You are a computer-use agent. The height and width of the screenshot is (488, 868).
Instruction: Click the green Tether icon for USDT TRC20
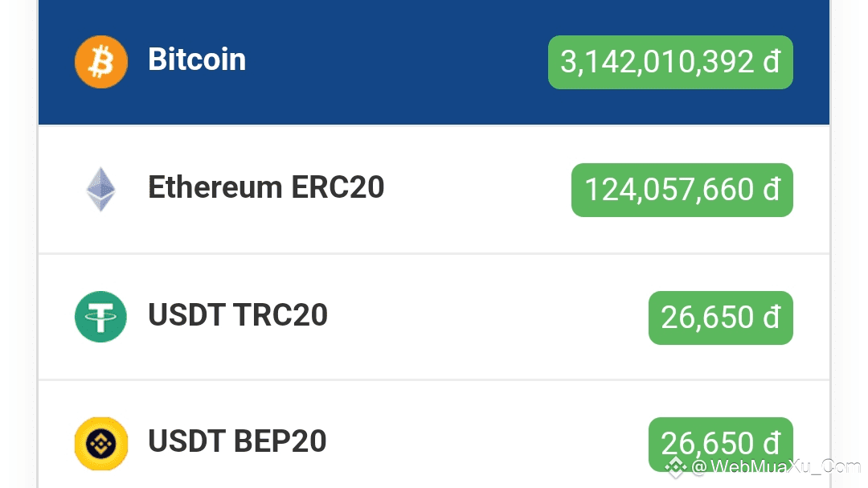[100, 317]
